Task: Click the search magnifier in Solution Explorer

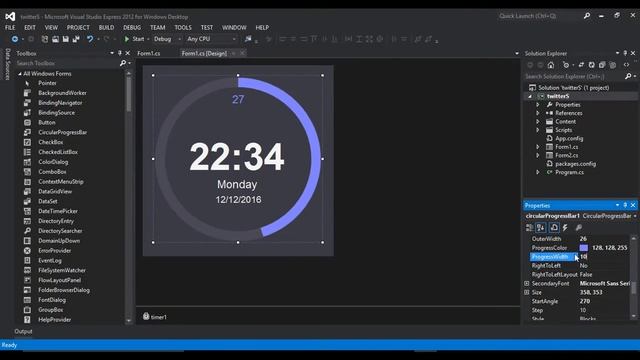Action: (x=628, y=76)
